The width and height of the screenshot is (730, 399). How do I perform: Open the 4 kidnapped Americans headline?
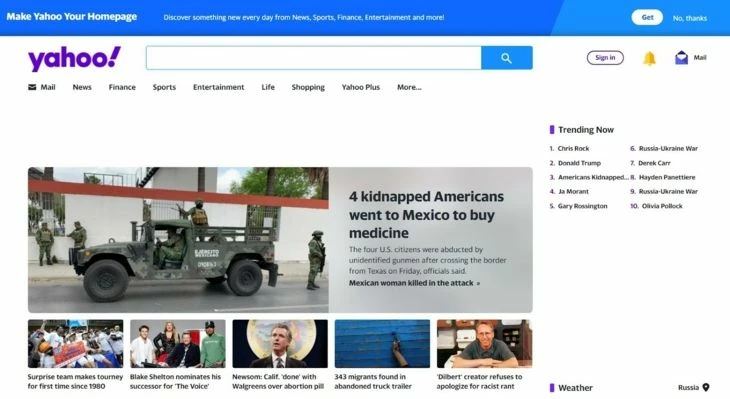click(x=426, y=215)
